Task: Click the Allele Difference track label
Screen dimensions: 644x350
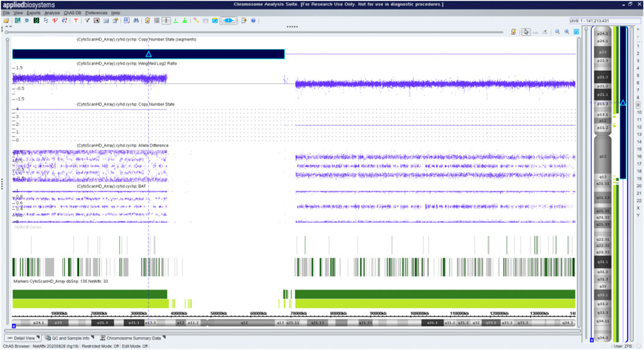Action: click(x=122, y=145)
